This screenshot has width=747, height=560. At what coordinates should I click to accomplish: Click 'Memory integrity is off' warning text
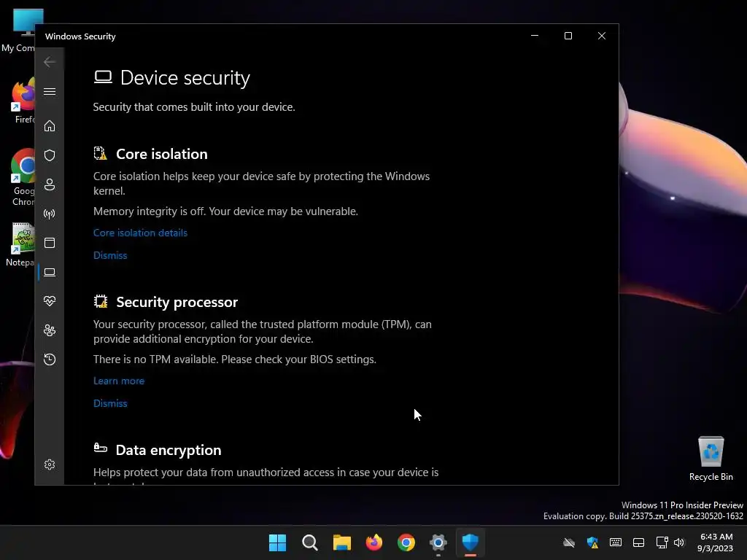(x=226, y=211)
